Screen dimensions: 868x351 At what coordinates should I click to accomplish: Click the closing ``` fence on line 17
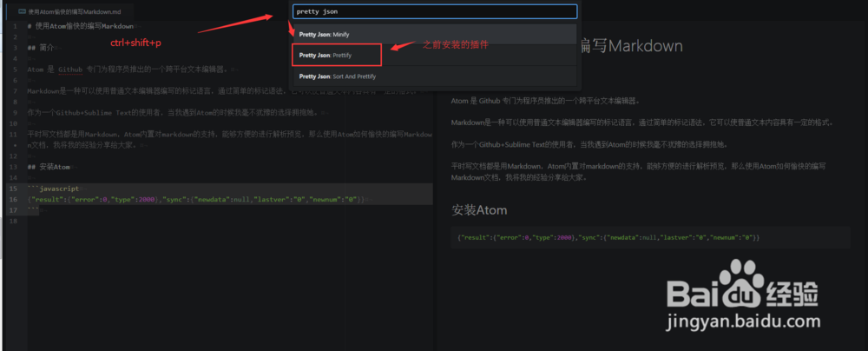coord(33,210)
